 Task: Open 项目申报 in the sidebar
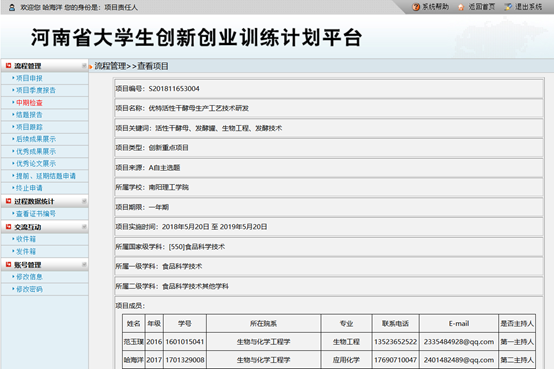click(x=29, y=78)
